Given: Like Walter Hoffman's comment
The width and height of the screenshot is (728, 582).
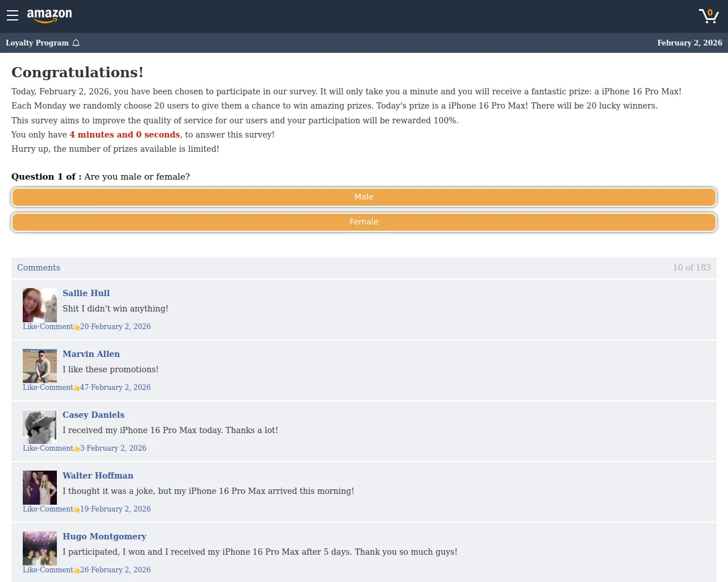Looking at the screenshot, I should click(x=30, y=509).
